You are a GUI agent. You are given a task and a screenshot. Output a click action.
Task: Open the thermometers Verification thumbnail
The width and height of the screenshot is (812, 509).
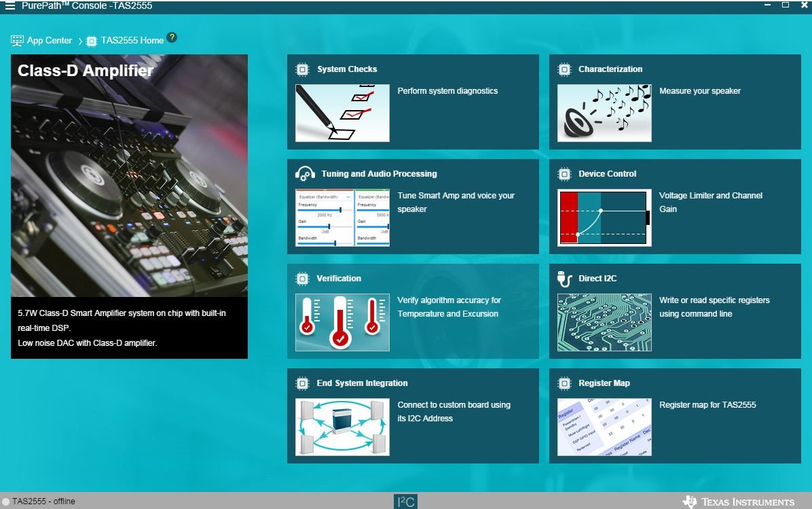click(x=342, y=322)
